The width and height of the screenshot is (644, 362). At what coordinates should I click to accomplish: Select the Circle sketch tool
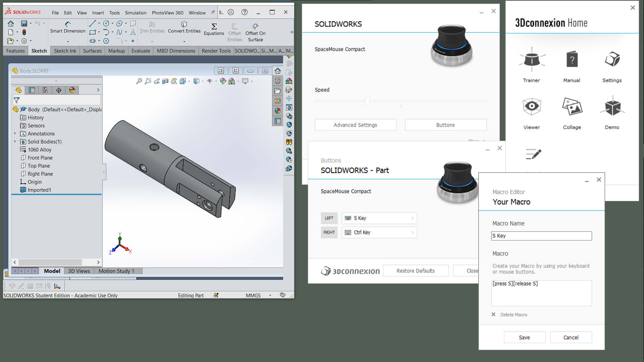click(106, 23)
